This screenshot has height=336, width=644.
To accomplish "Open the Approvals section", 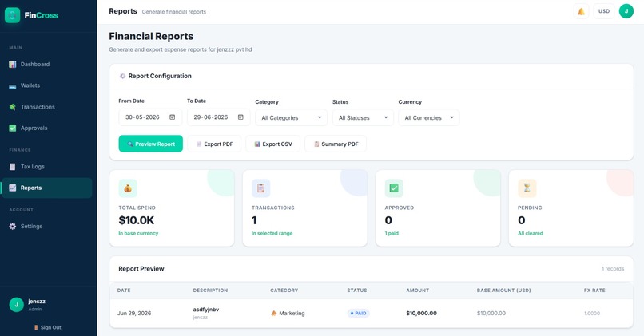I will click(47, 128).
